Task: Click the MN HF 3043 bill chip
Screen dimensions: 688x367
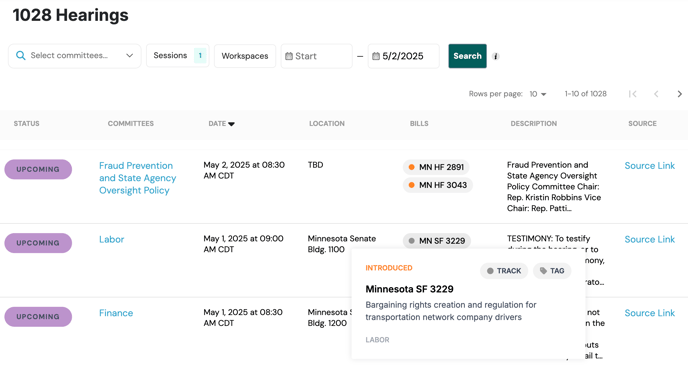Action: point(438,185)
